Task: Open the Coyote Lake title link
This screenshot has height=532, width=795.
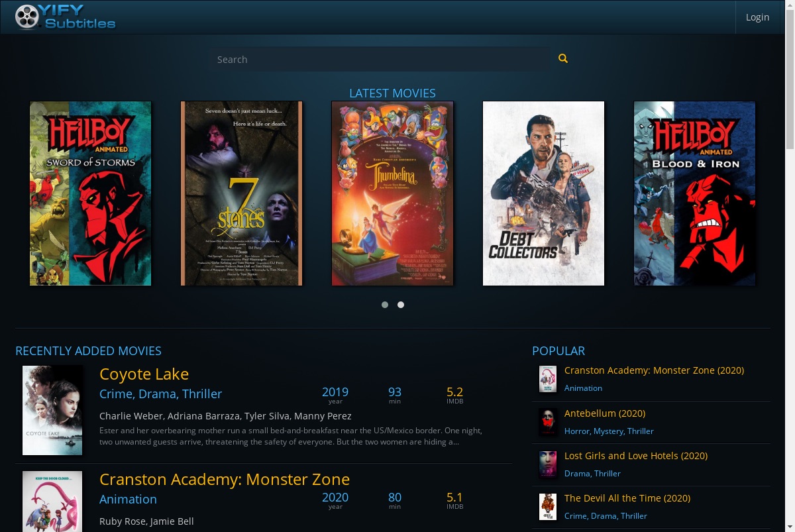Action: 144,374
